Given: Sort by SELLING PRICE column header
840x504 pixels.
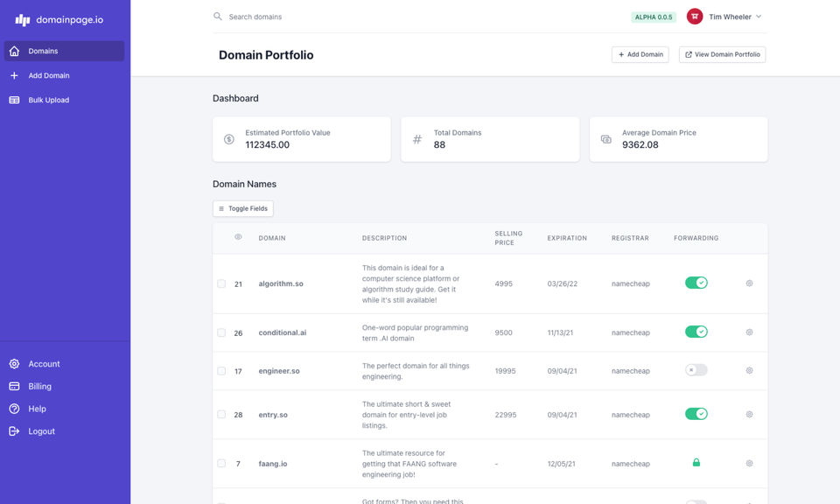Looking at the screenshot, I should point(508,238).
